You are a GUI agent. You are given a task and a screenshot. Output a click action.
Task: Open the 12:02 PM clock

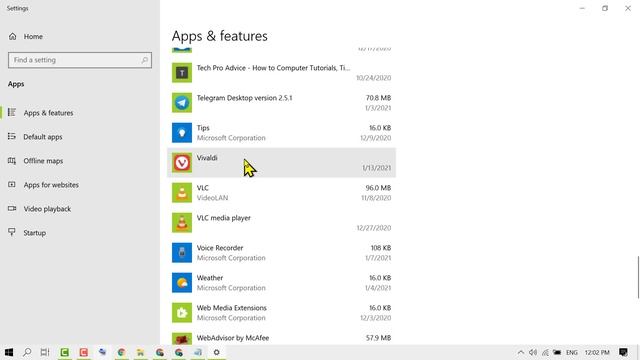coord(597,352)
